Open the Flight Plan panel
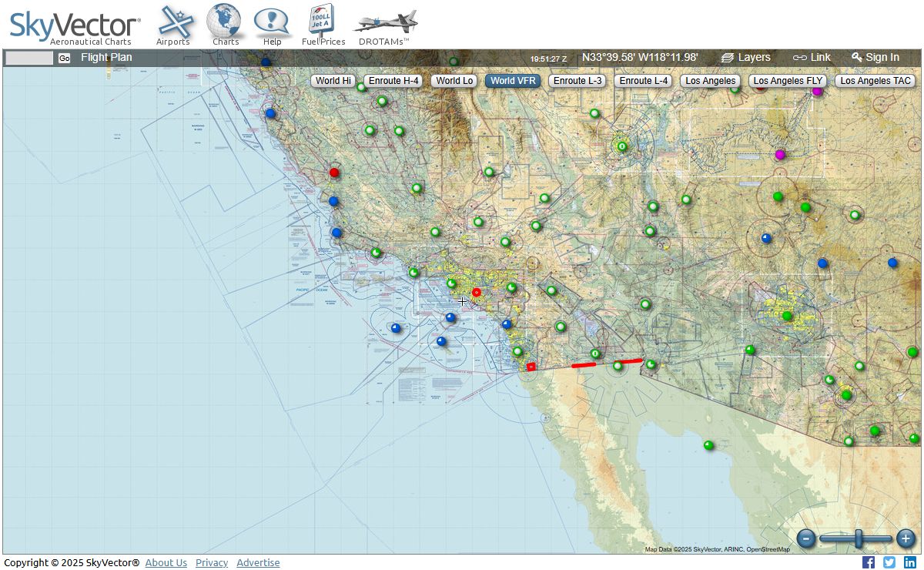 click(x=106, y=57)
